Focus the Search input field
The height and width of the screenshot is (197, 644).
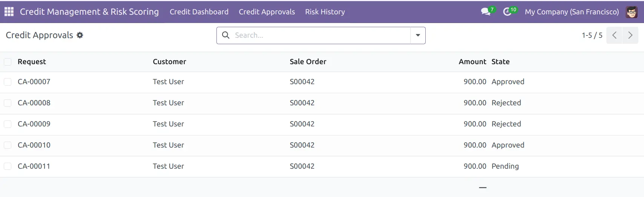click(x=320, y=35)
